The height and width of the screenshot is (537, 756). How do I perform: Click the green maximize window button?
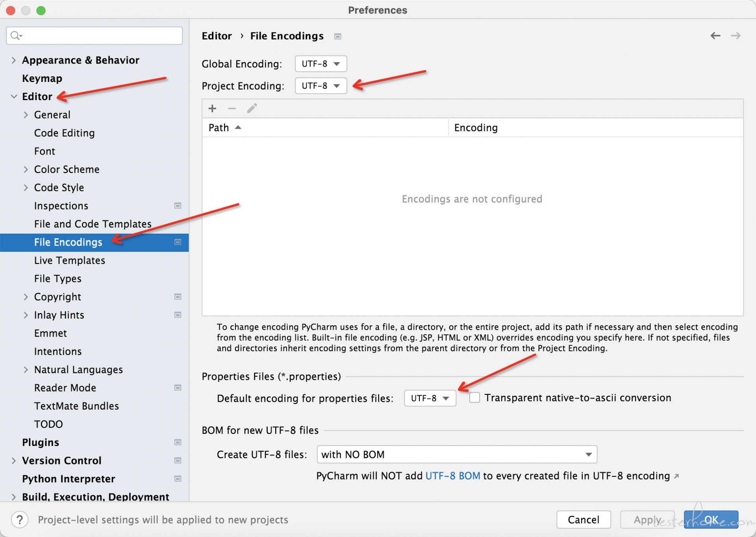41,10
